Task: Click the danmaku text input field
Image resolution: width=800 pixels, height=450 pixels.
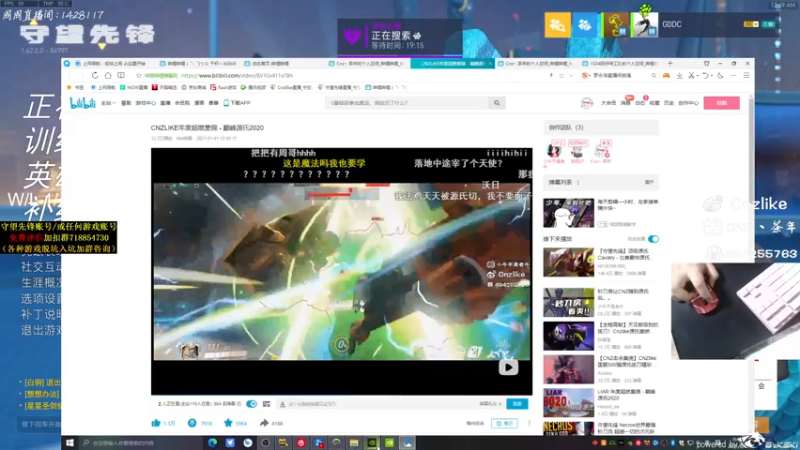Action: [x=380, y=404]
